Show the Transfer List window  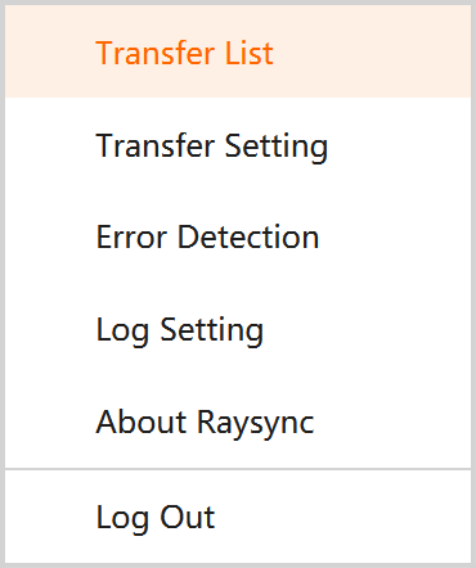point(238,51)
